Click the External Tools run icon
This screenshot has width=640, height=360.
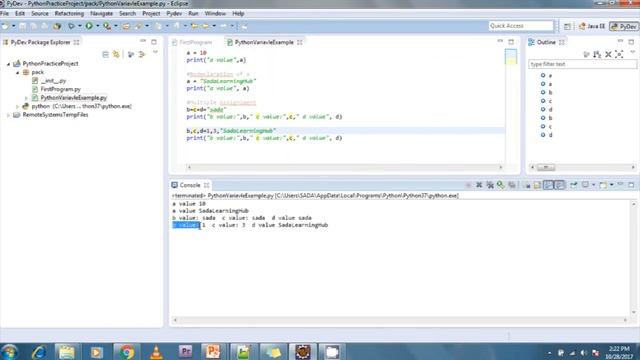pyautogui.click(x=107, y=26)
